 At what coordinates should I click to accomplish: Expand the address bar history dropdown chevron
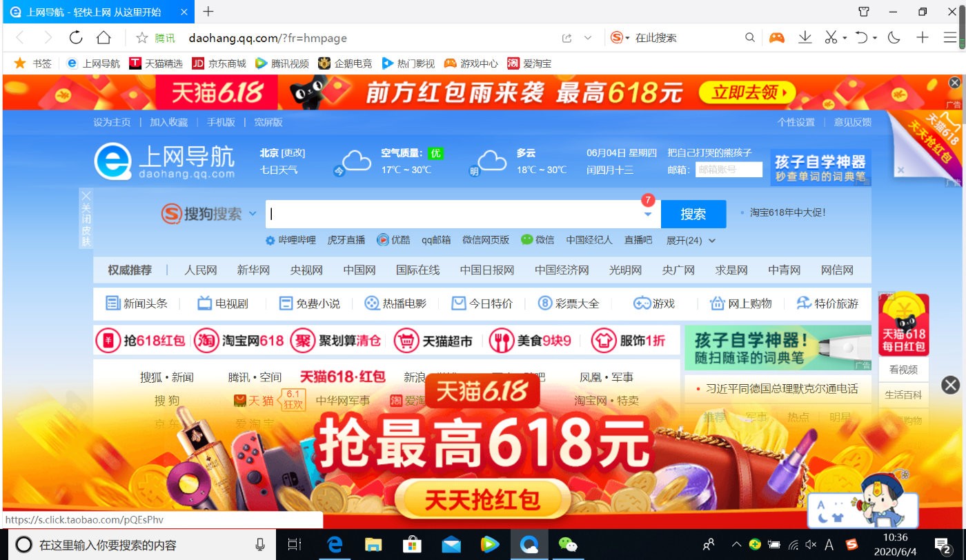pyautogui.click(x=588, y=39)
